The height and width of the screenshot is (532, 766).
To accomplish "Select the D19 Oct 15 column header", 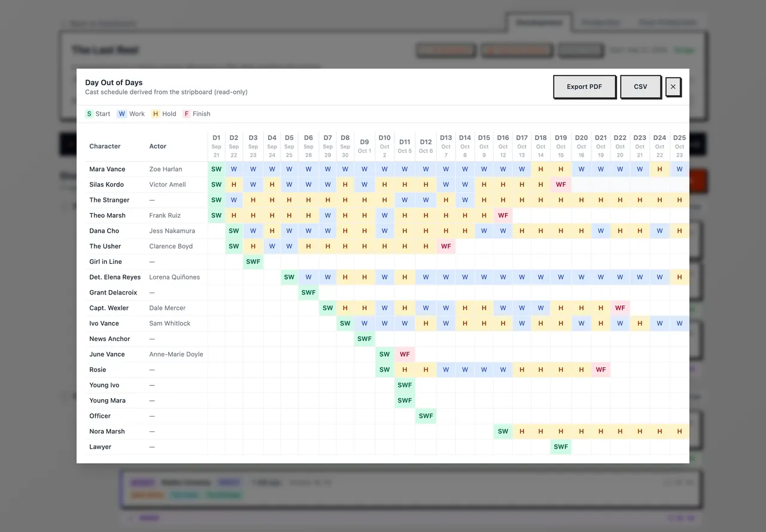I will click(x=561, y=146).
